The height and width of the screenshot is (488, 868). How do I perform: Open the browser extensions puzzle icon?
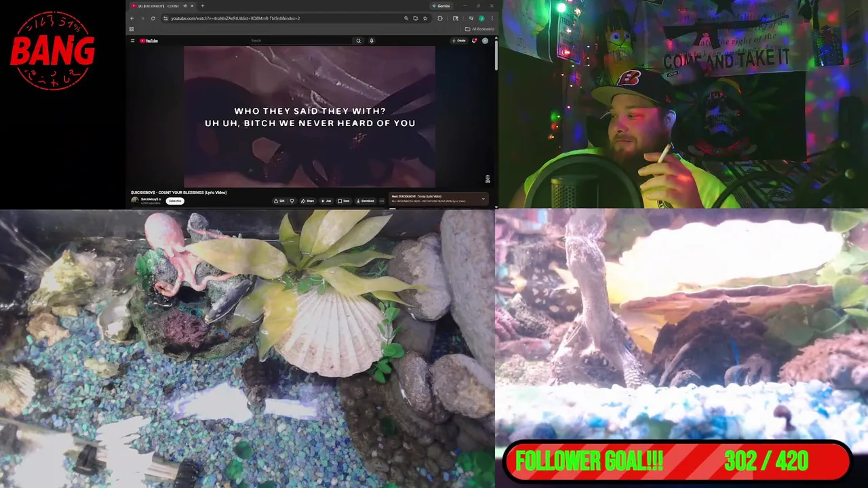[x=439, y=18]
